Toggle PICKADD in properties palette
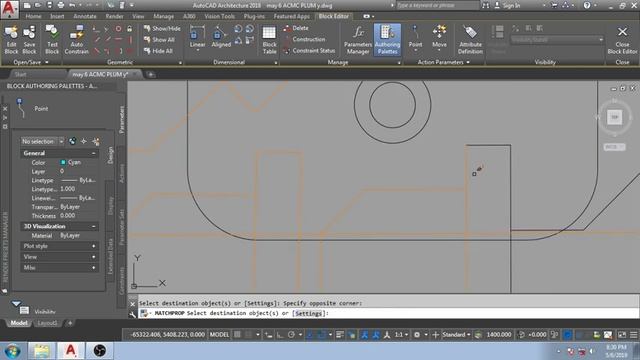 click(x=72, y=141)
